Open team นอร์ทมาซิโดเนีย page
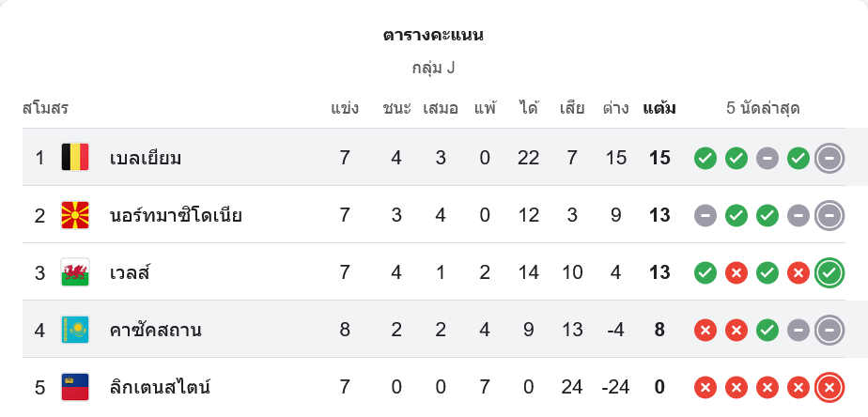The image size is (868, 417). click(176, 215)
